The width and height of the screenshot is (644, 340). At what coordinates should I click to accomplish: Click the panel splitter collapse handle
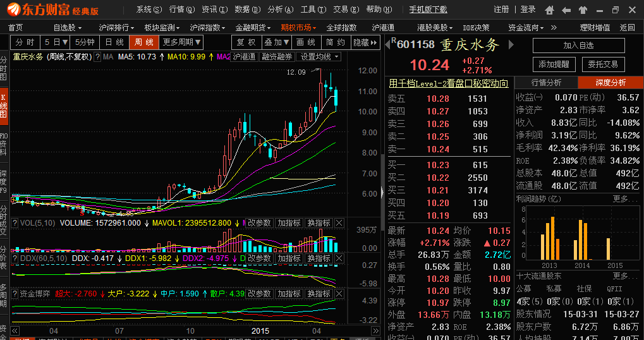click(383, 191)
